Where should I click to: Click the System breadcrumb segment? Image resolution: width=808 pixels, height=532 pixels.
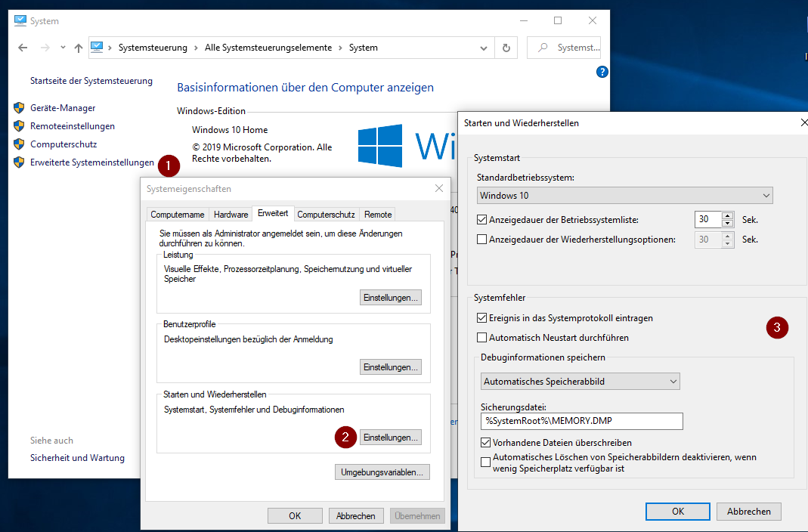coord(364,48)
